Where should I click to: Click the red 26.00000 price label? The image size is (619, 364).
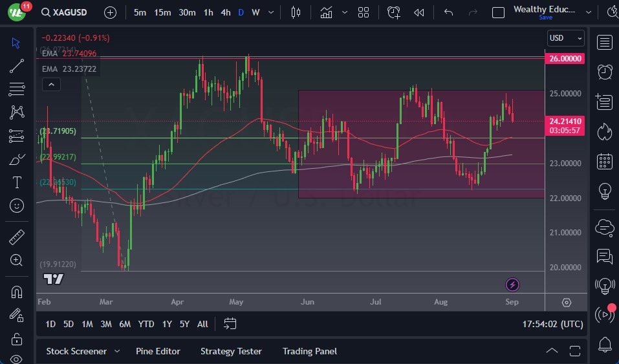(565, 59)
